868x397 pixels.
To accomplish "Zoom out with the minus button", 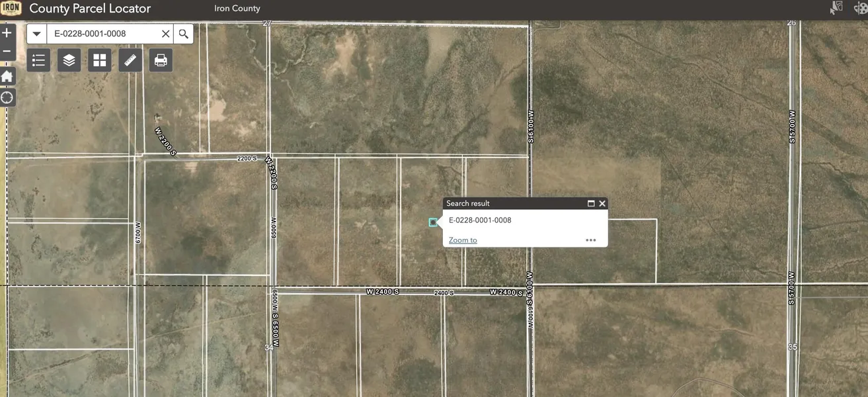I will tap(7, 51).
